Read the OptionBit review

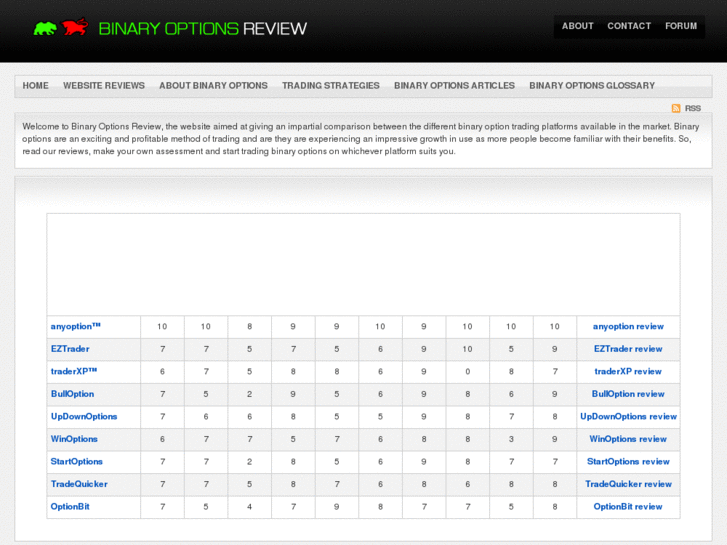[628, 507]
